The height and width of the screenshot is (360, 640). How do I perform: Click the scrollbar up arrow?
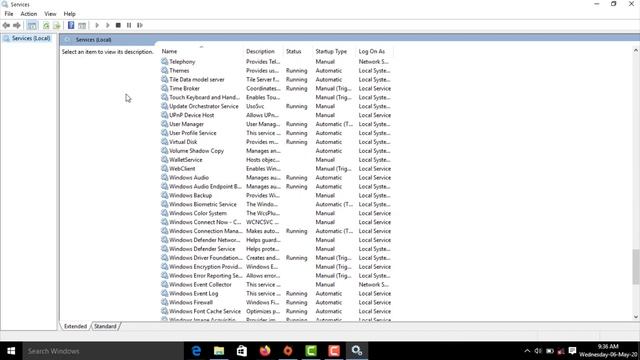pyautogui.click(x=636, y=51)
